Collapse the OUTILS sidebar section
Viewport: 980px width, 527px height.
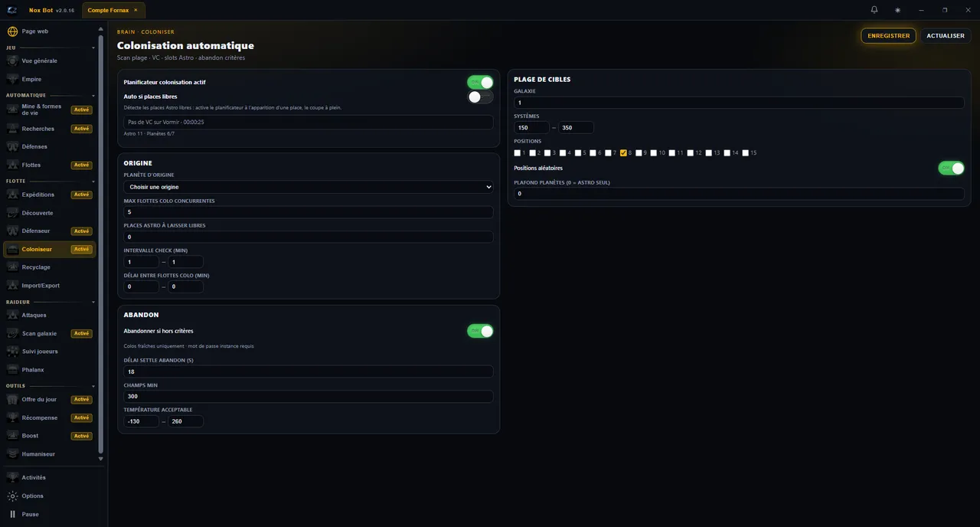[x=93, y=386]
